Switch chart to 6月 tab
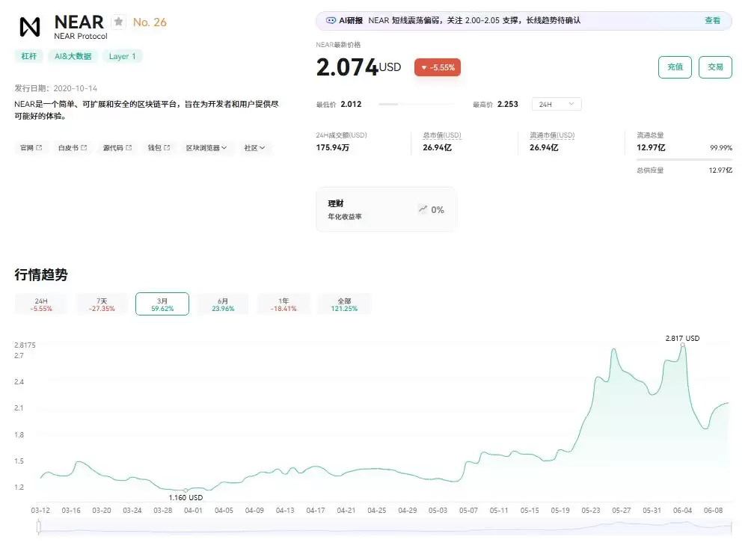The image size is (754, 560). click(x=223, y=304)
